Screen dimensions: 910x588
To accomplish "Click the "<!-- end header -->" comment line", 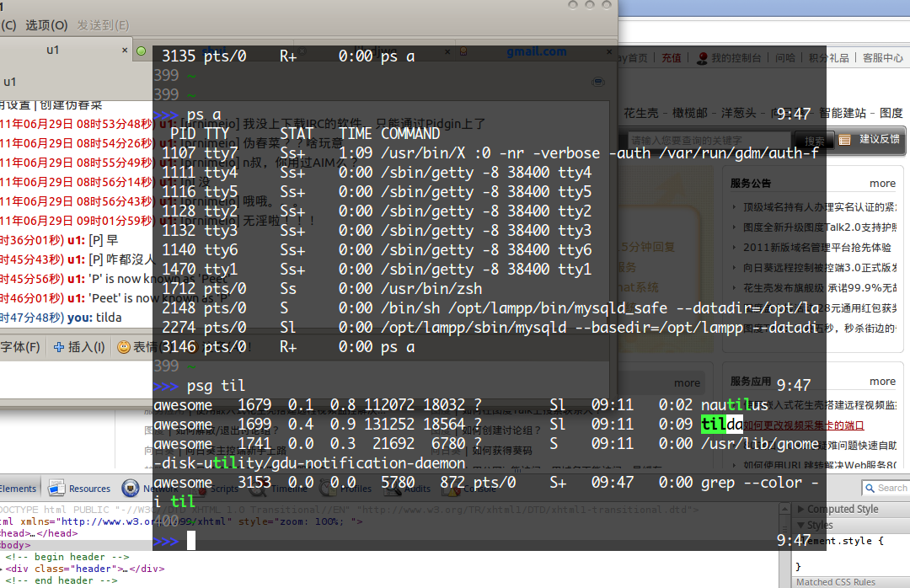I will [62, 580].
